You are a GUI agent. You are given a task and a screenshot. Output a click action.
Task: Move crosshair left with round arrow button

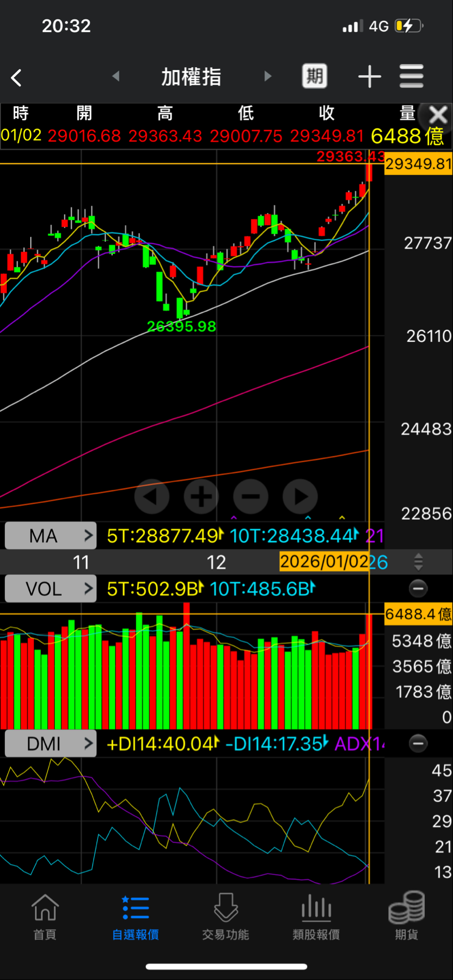[152, 496]
